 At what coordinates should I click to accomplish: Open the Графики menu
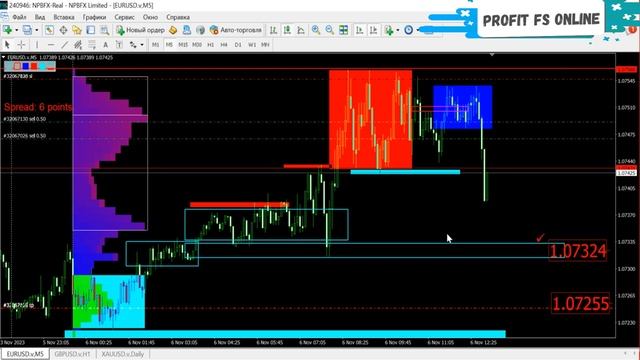click(x=94, y=17)
